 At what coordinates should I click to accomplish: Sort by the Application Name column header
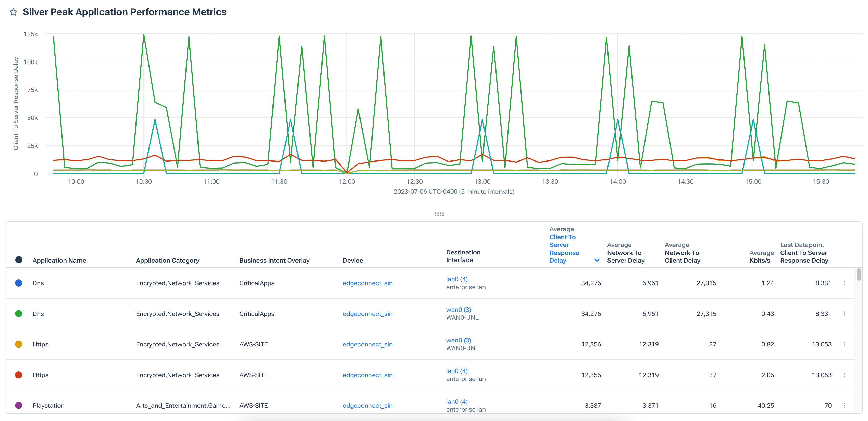pos(59,260)
